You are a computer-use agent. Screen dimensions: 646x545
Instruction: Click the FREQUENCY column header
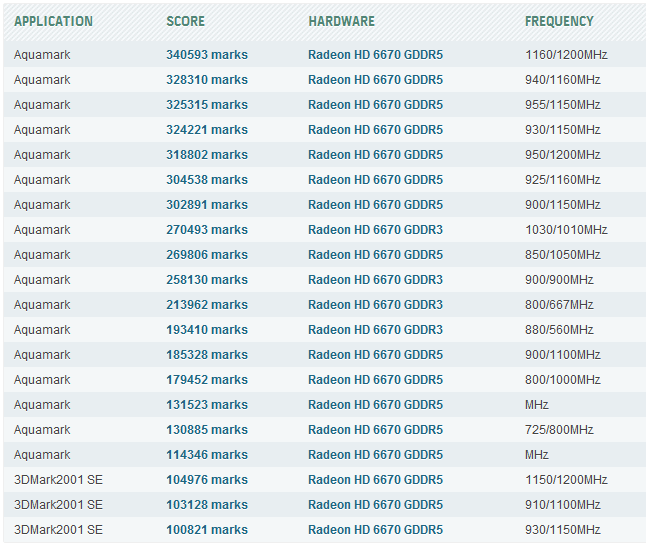[x=559, y=21]
